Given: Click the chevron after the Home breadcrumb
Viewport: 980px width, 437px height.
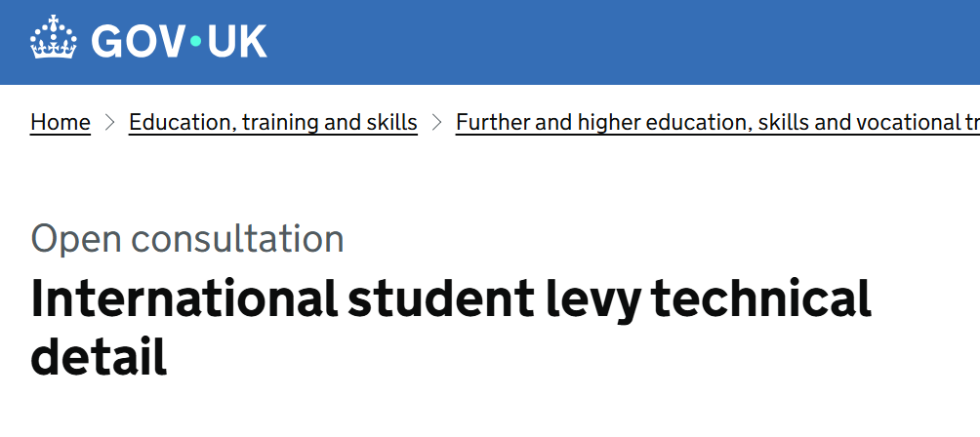Looking at the screenshot, I should [110, 122].
